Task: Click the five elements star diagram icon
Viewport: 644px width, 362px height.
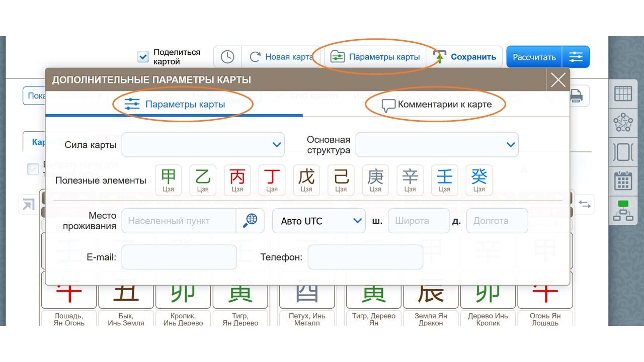Action: coord(623,123)
